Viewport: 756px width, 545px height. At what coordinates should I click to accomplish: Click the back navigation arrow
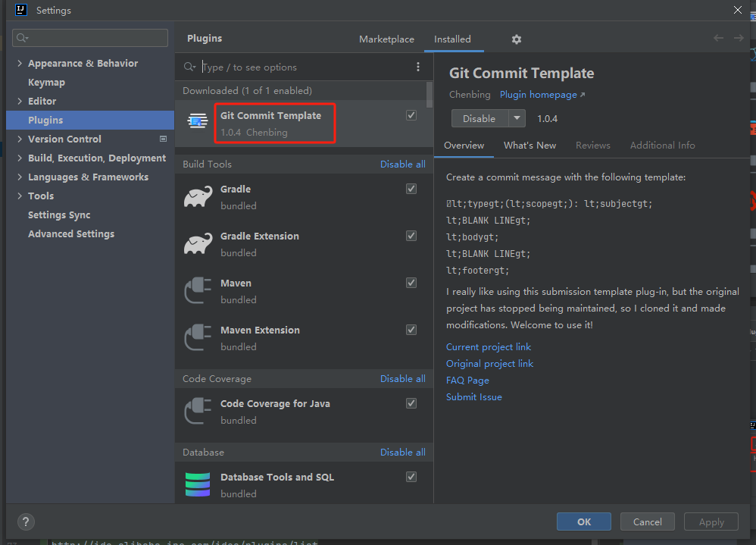718,39
